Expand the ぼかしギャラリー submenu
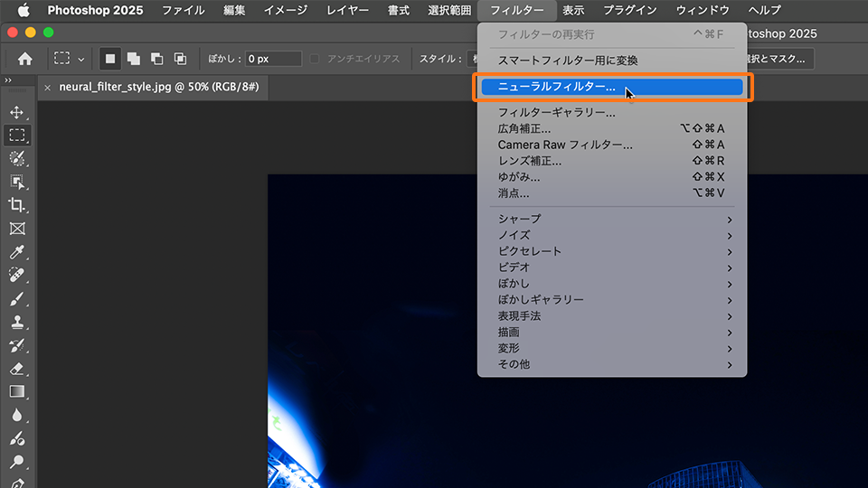 612,300
